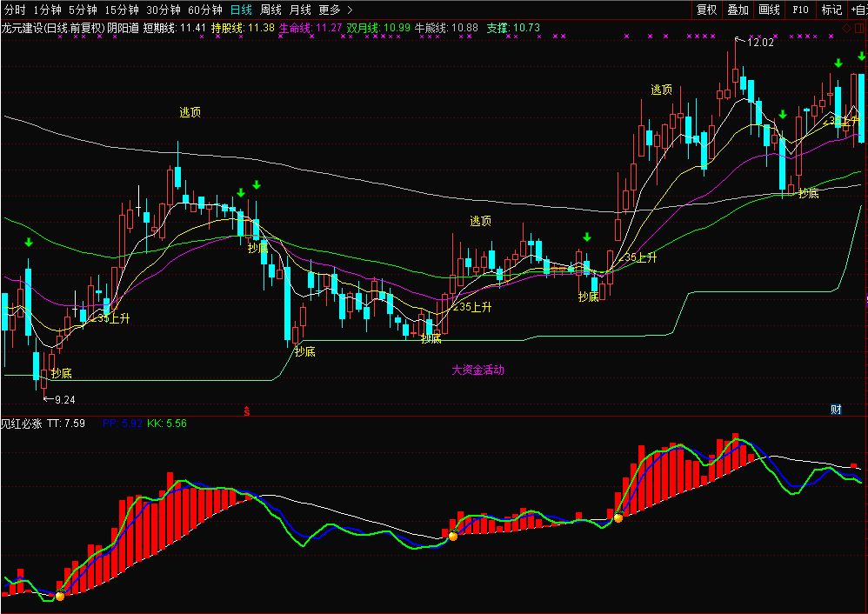Open the 月线 monthly tab

[301, 10]
